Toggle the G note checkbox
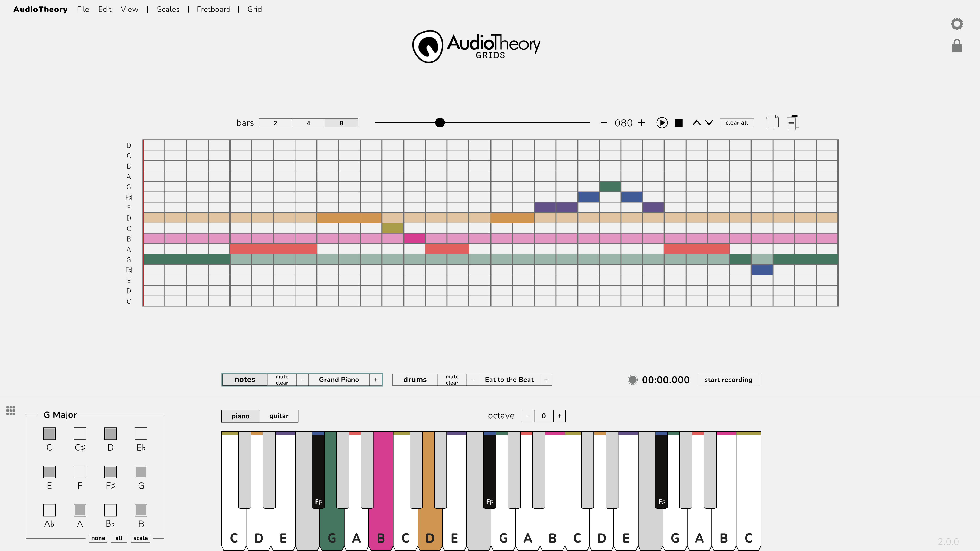The height and width of the screenshot is (551, 980). (x=141, y=472)
